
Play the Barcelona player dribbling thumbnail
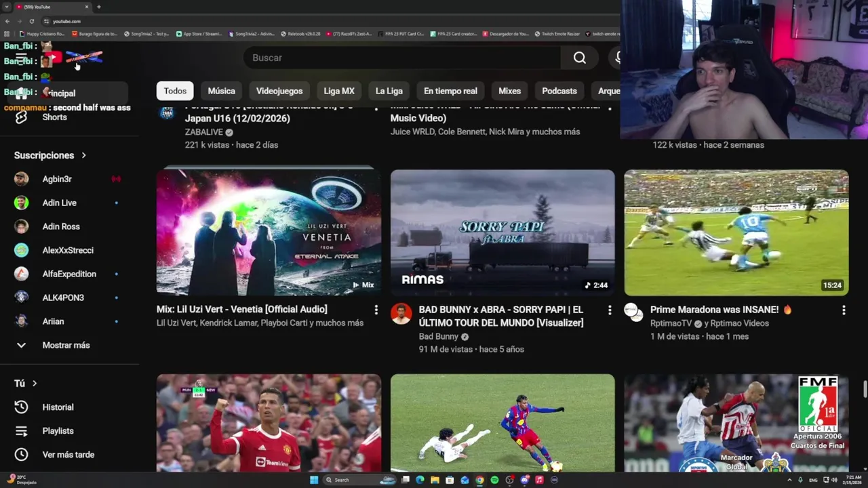[x=502, y=423]
